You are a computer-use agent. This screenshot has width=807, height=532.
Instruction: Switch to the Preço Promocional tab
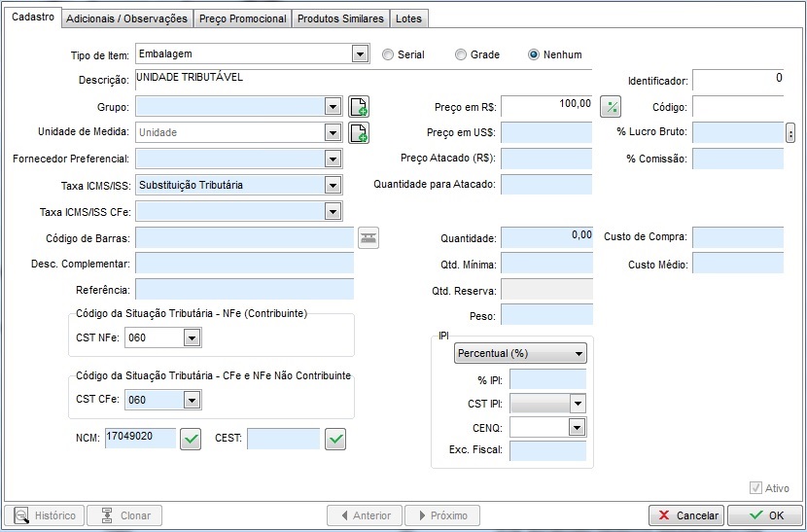[242, 18]
